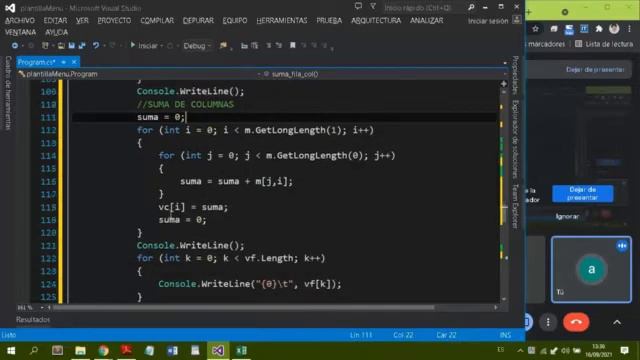Open the suma_fila_col() member dropdown
The width and height of the screenshot is (640, 360).
click(384, 74)
